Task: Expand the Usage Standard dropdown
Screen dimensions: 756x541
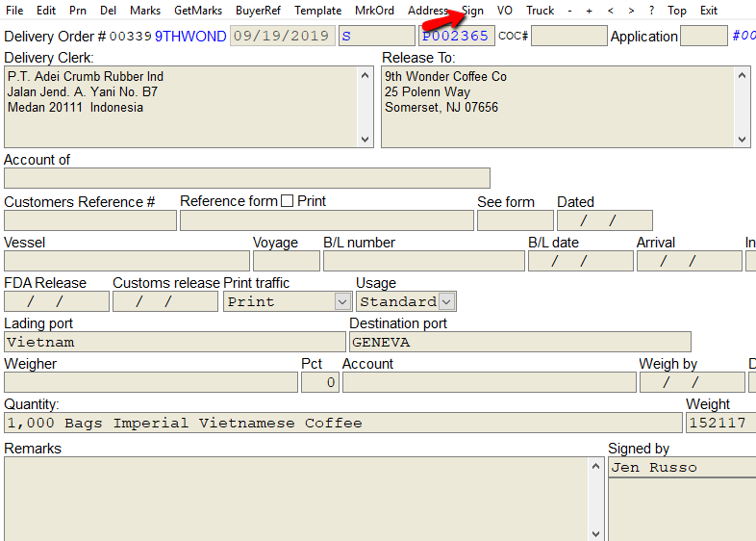Action: pyautogui.click(x=447, y=301)
